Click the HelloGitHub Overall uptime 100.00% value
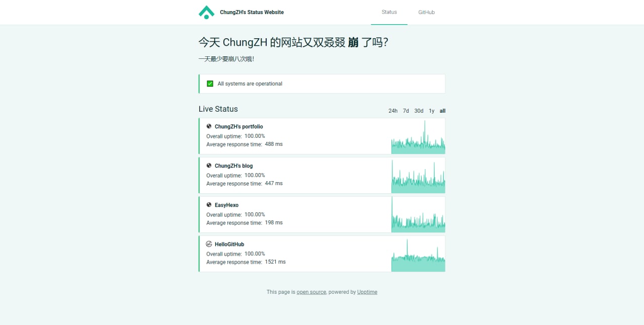Screen dimensions: 644x325 click(255, 254)
